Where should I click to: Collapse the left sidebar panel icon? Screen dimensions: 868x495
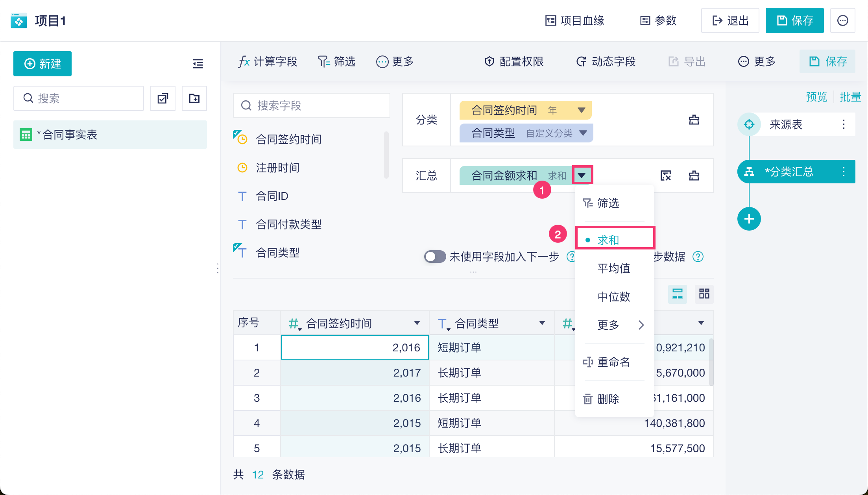point(198,64)
